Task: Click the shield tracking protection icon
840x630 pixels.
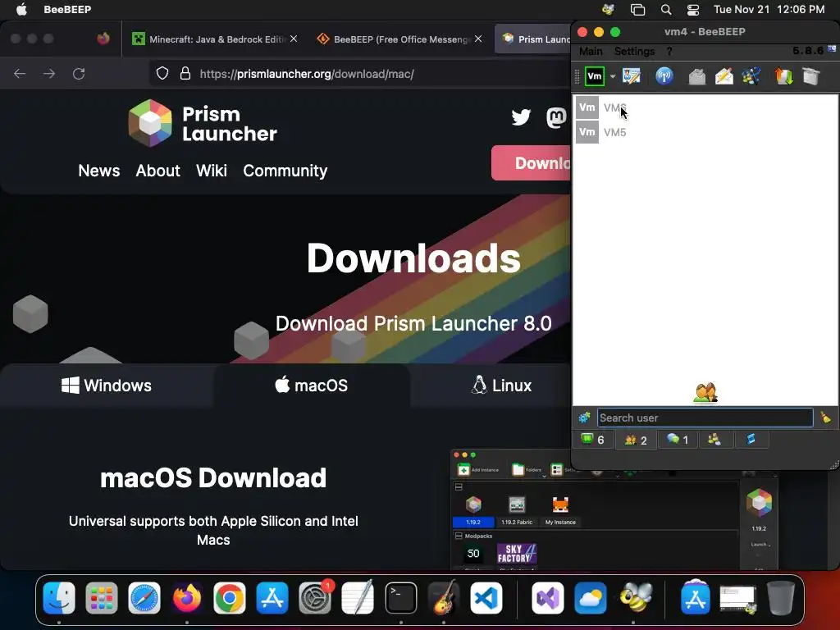Action: coord(162,73)
